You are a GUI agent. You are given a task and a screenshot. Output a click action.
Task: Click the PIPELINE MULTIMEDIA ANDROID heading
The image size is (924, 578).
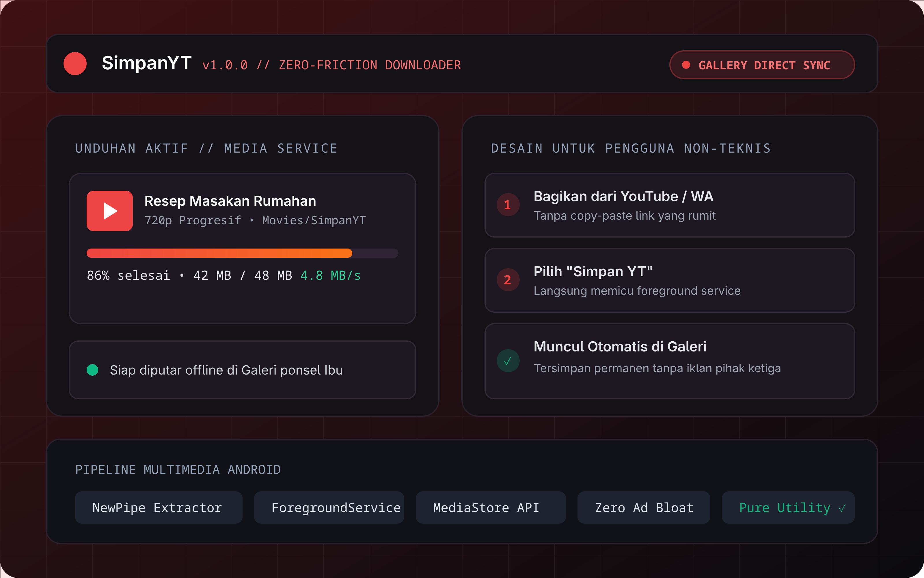pyautogui.click(x=178, y=469)
